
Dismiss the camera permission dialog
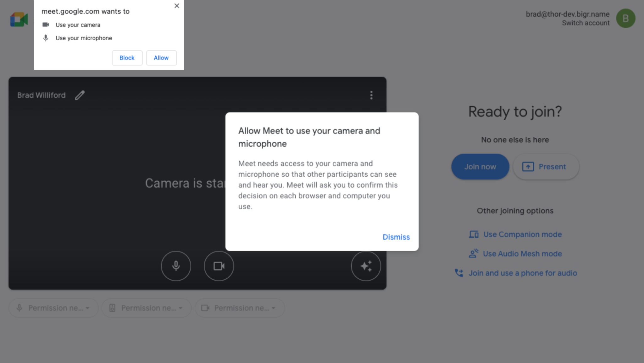[x=396, y=236]
